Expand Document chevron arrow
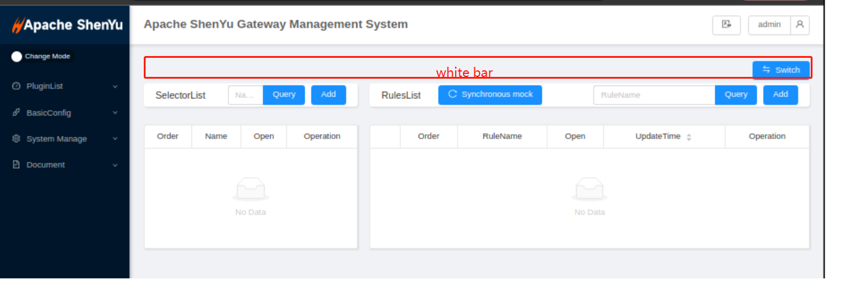868x304 pixels. click(x=115, y=165)
